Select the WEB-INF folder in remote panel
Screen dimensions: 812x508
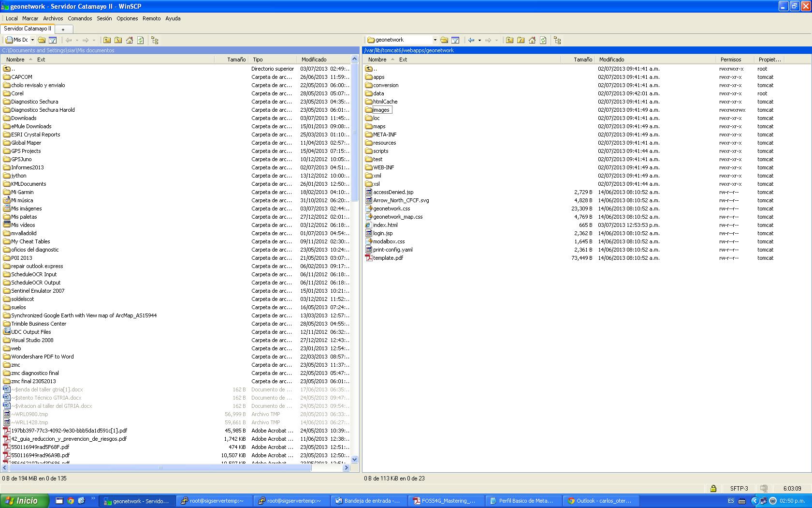tap(383, 167)
